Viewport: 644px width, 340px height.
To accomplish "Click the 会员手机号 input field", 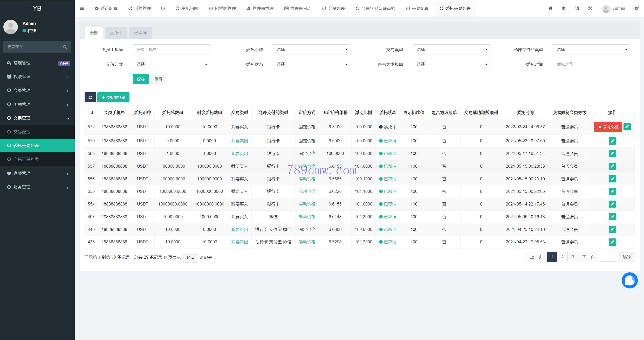I will pyautogui.click(x=171, y=49).
